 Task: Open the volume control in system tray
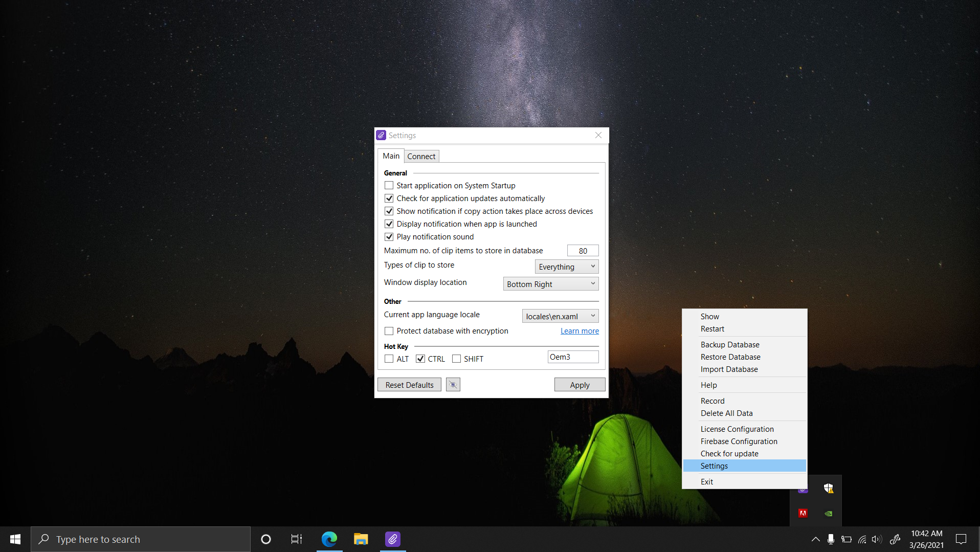point(877,539)
